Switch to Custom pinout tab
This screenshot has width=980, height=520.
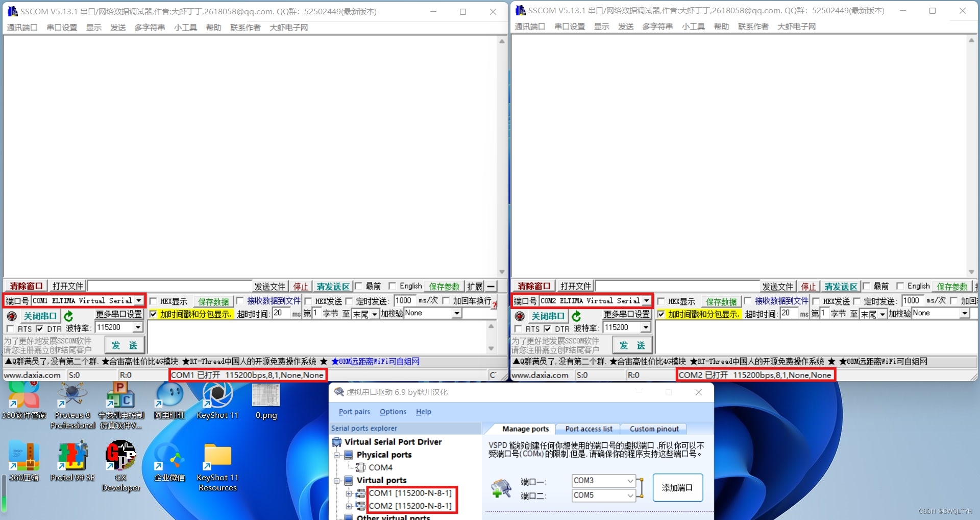point(654,429)
